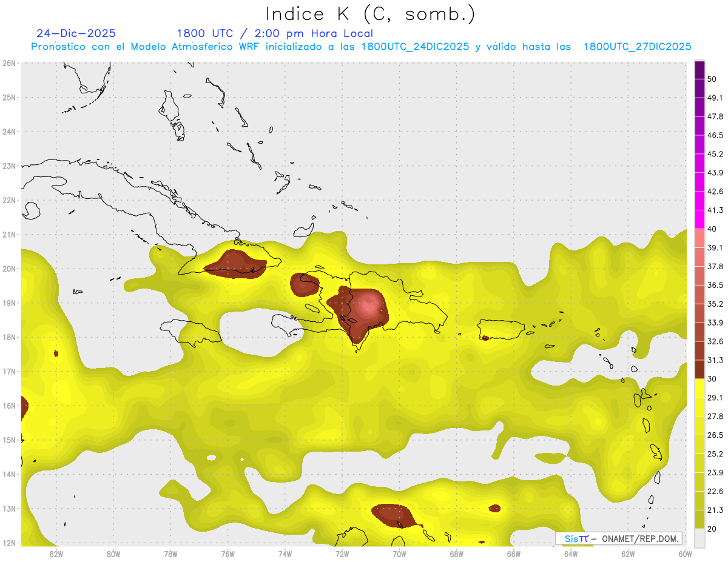Click the '1800 UTC / 2:00 pm Hora Local' text
Viewport: 728px width, 562px height.
[x=275, y=33]
